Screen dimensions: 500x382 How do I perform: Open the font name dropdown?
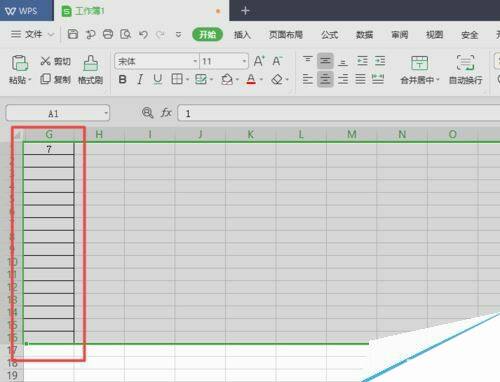tap(195, 61)
